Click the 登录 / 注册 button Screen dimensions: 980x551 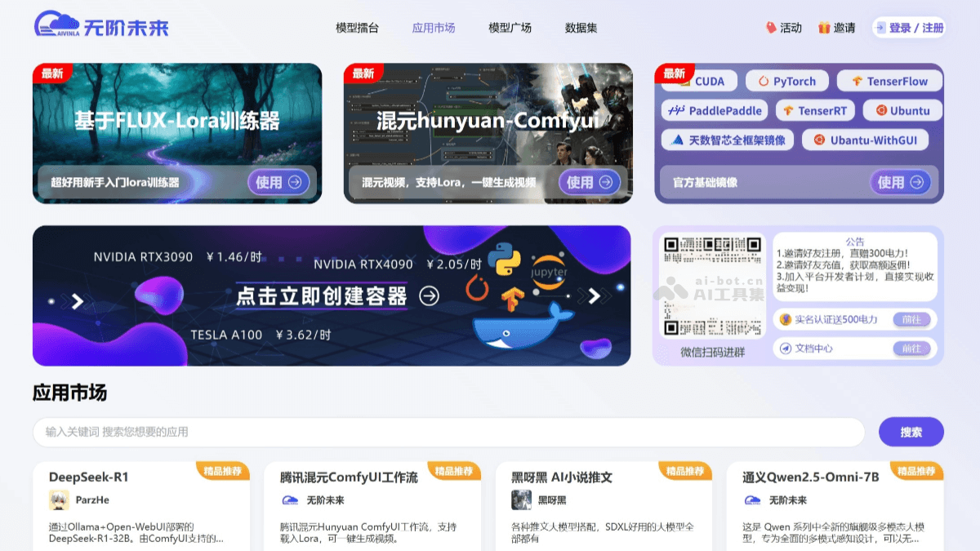[908, 27]
